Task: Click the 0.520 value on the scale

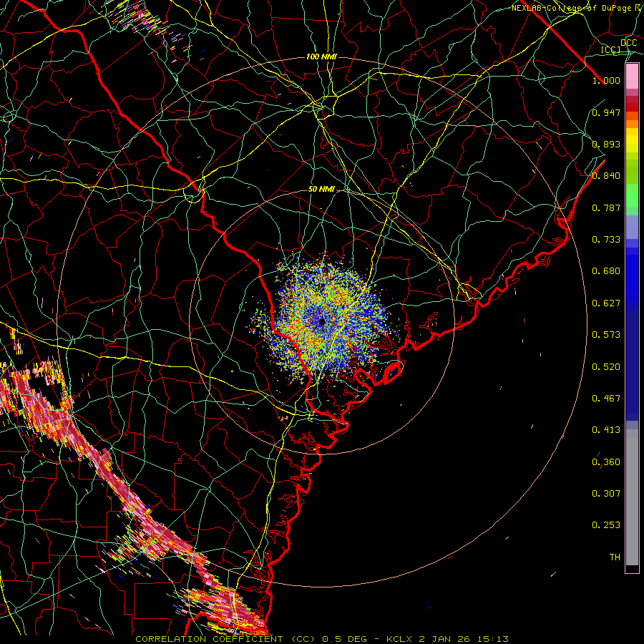Action: [x=606, y=366]
